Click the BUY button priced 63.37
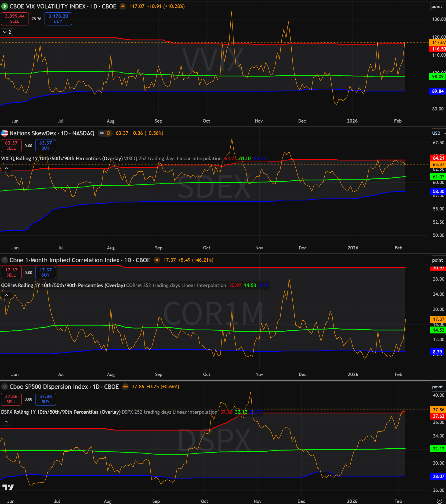The width and height of the screenshot is (446, 504). coord(46,146)
